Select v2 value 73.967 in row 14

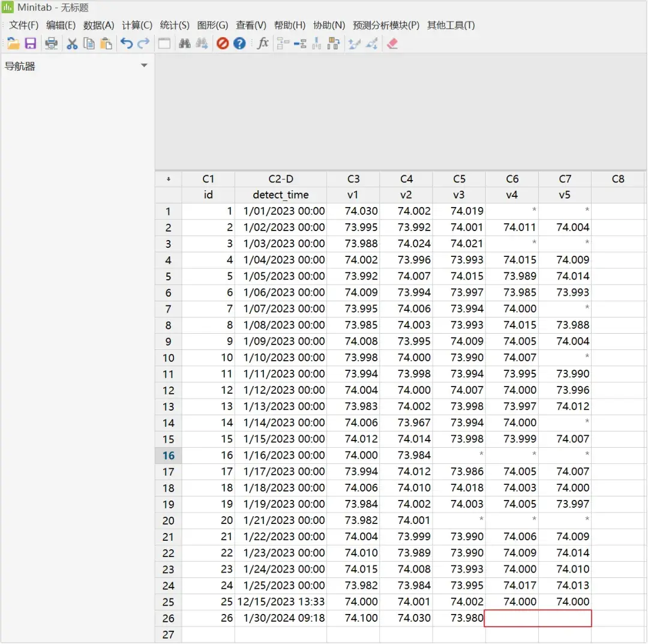click(406, 423)
